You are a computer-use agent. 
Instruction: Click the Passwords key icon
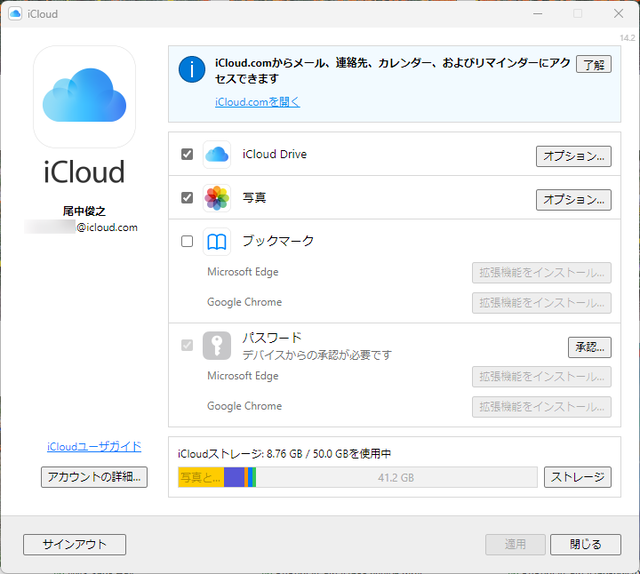click(217, 345)
